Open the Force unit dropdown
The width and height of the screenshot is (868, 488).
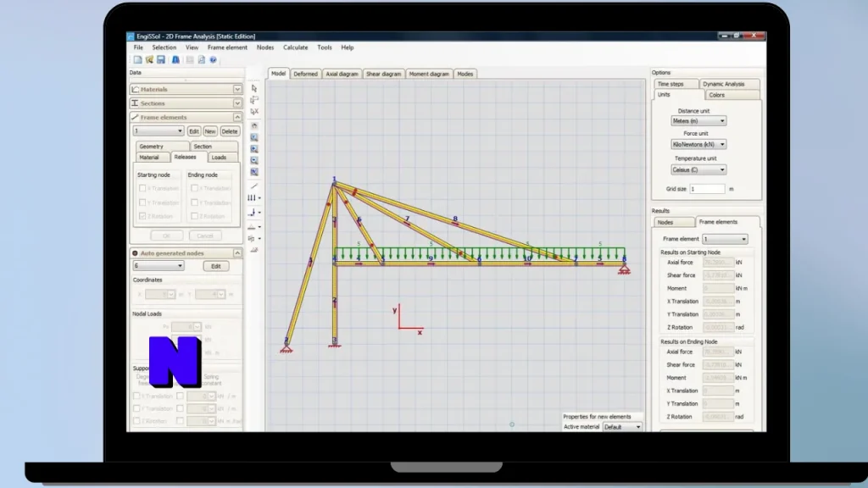(698, 144)
